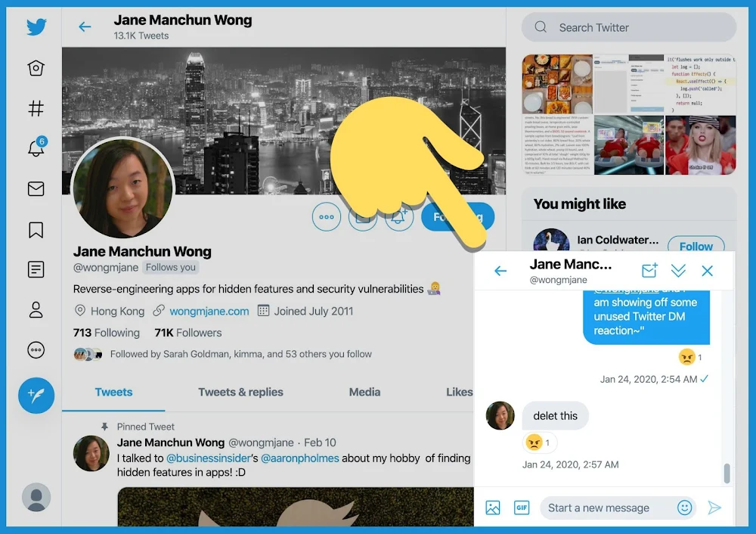Click 713 Following count

point(107,333)
